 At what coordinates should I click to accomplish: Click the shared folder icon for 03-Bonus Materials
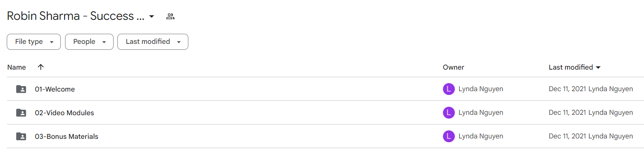pos(21,136)
